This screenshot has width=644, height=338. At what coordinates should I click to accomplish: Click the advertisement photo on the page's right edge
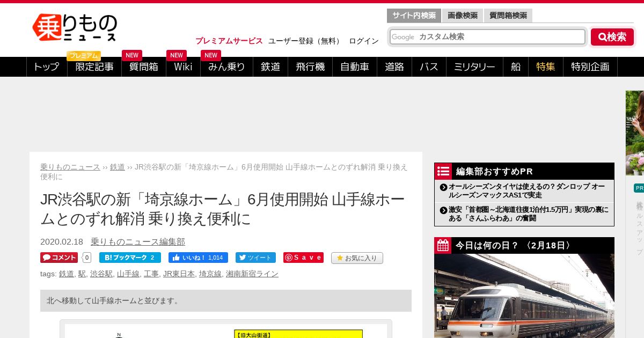[635, 133]
